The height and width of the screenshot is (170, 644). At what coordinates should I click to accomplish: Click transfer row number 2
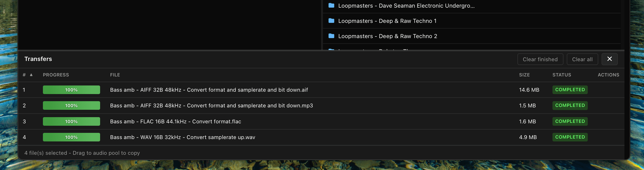point(24,105)
